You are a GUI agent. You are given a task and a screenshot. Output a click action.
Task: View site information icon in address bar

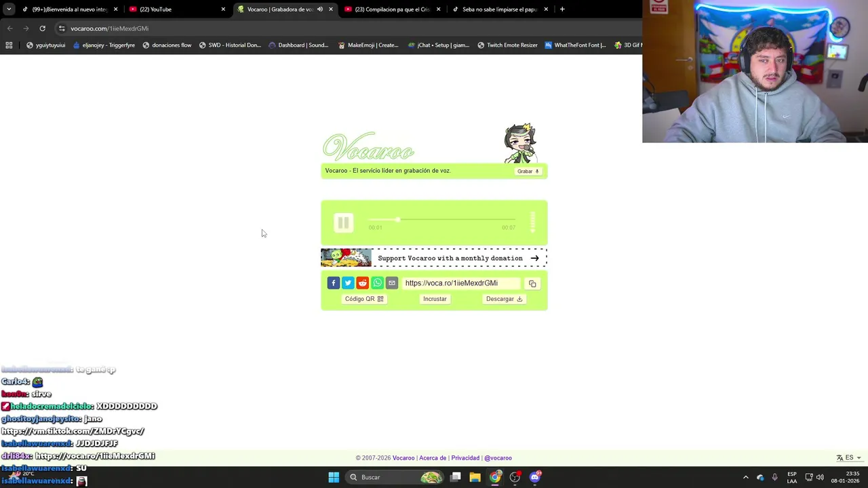[62, 28]
